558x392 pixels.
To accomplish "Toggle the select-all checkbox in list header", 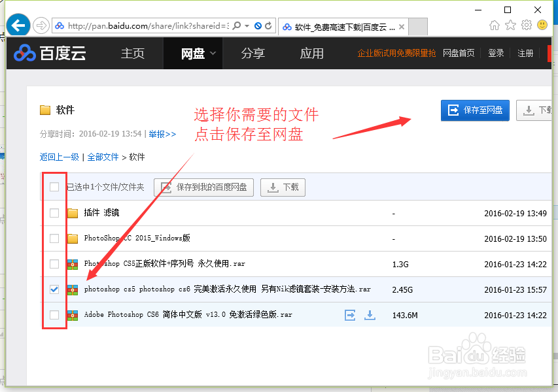I will pos(54,187).
